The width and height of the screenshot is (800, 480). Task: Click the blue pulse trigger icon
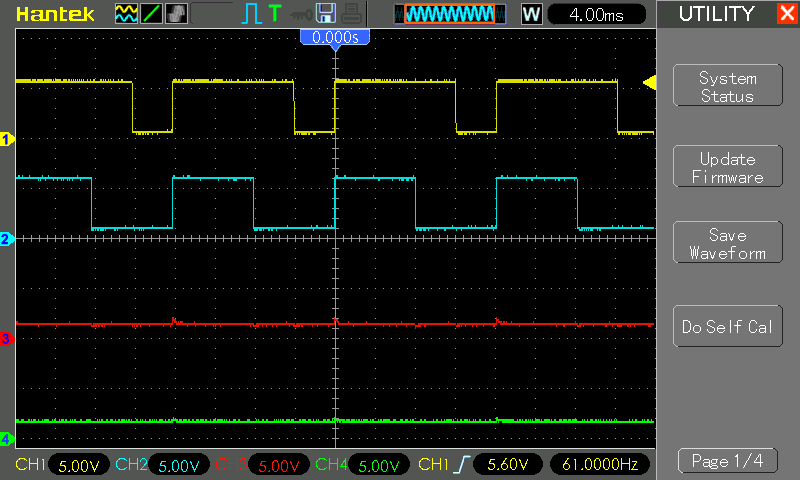[251, 14]
